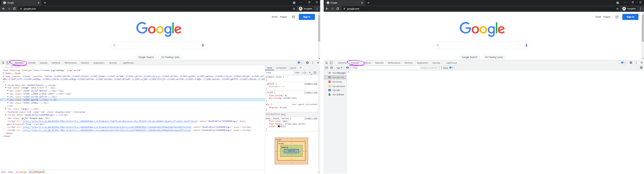Click back arrow in left browser window
The image size is (644, 174).
3,9
